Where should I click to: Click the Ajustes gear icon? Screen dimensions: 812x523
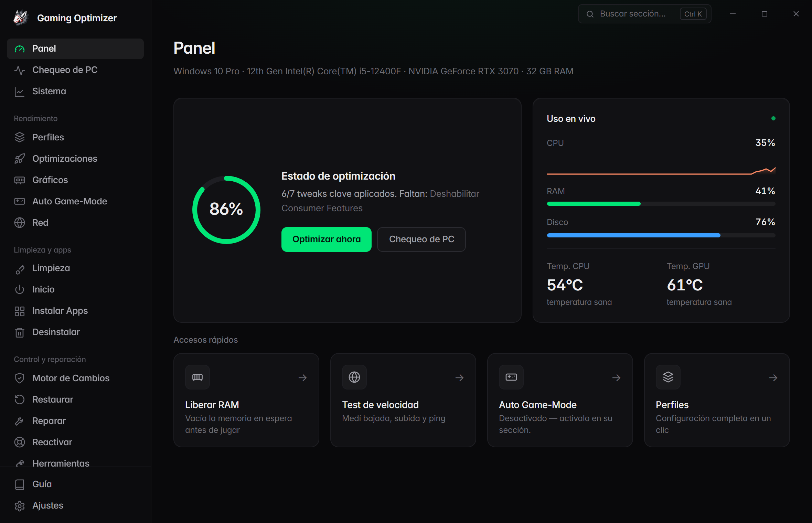click(20, 506)
